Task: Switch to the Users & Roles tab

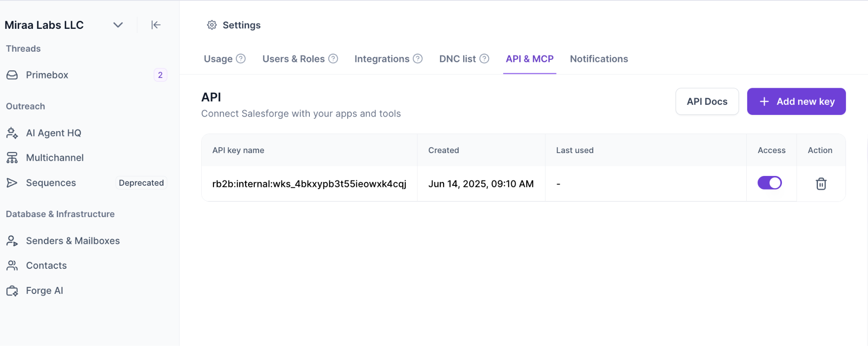Action: pos(294,59)
